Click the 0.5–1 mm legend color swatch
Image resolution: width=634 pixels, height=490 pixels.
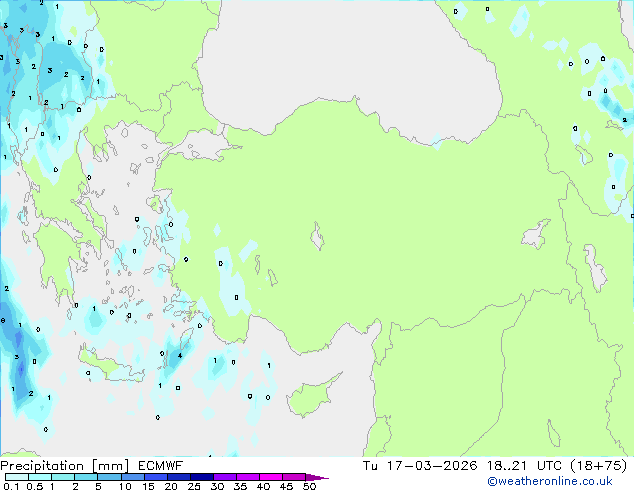(x=40, y=477)
